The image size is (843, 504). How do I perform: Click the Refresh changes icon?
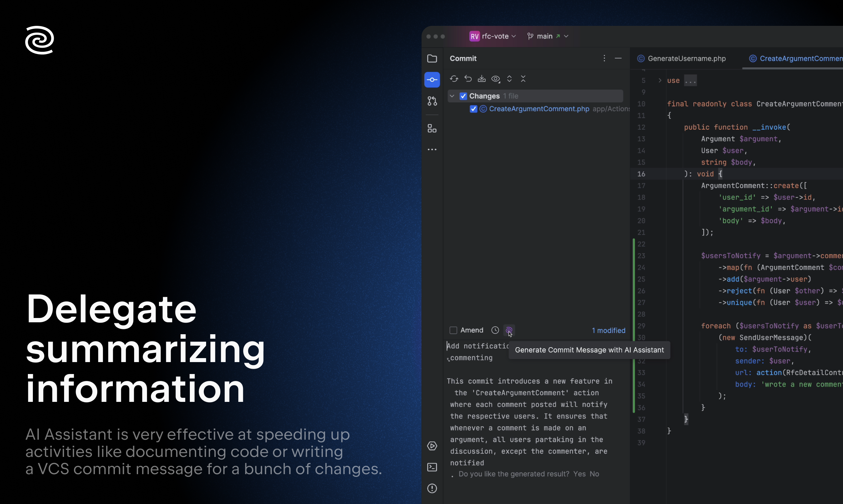[454, 79]
